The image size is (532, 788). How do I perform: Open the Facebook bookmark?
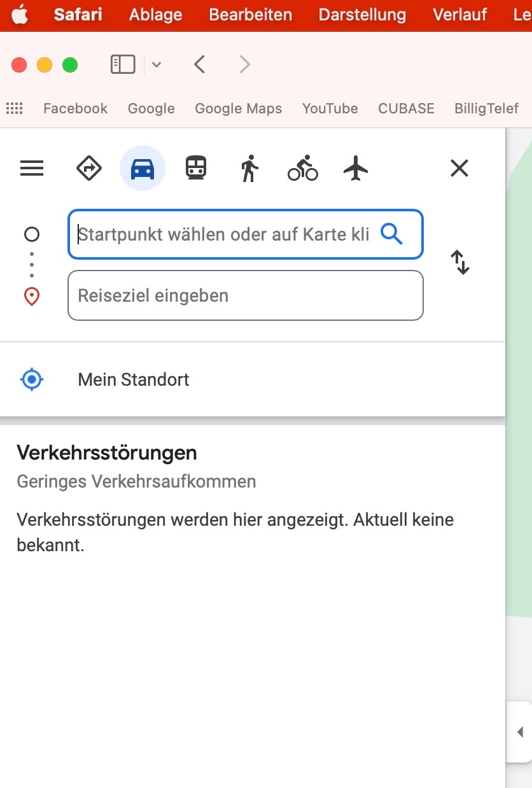click(75, 108)
